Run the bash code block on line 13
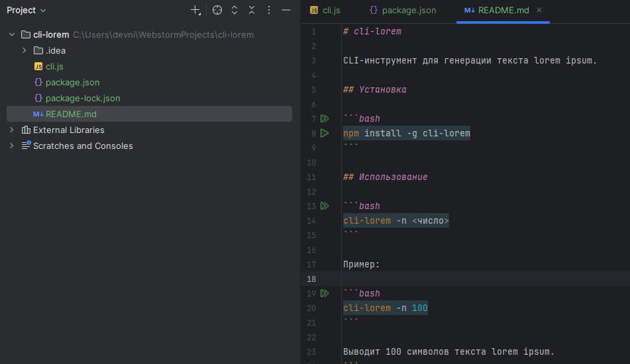This screenshot has height=364, width=630. coord(324,206)
